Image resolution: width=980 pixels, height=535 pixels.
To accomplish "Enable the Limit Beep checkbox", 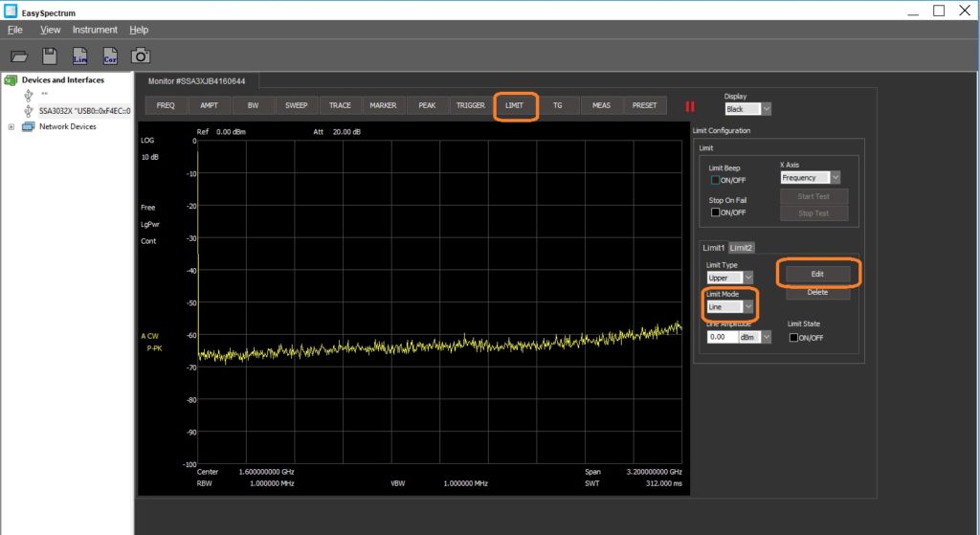I will [714, 180].
